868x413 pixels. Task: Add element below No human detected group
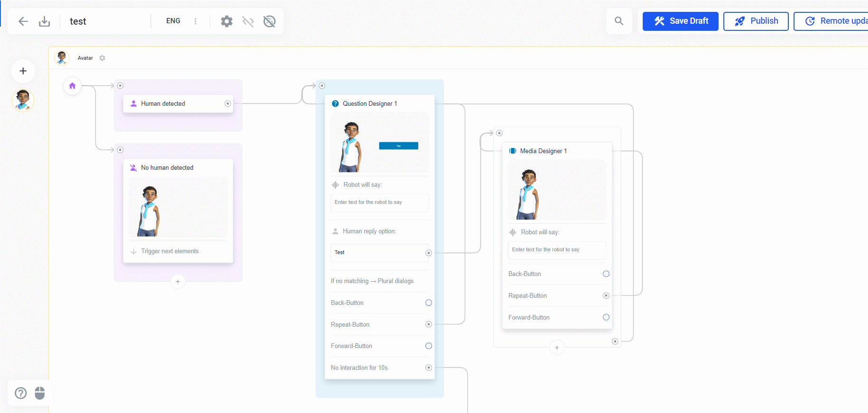pyautogui.click(x=178, y=281)
